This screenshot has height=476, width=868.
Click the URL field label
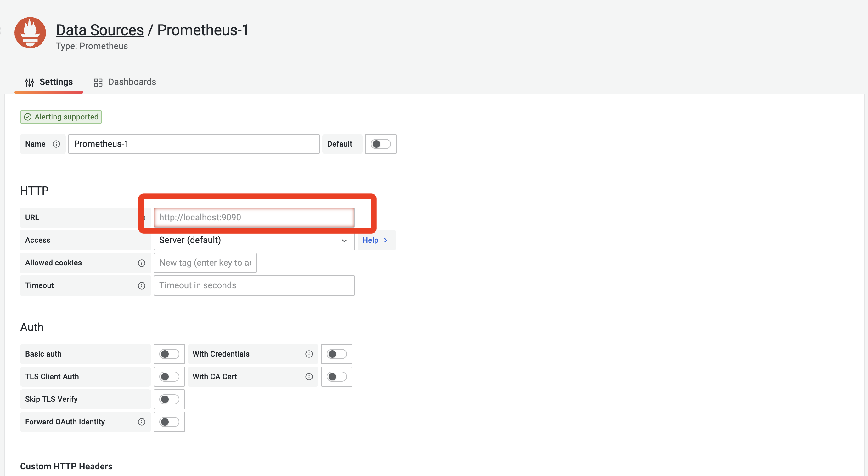pyautogui.click(x=32, y=218)
